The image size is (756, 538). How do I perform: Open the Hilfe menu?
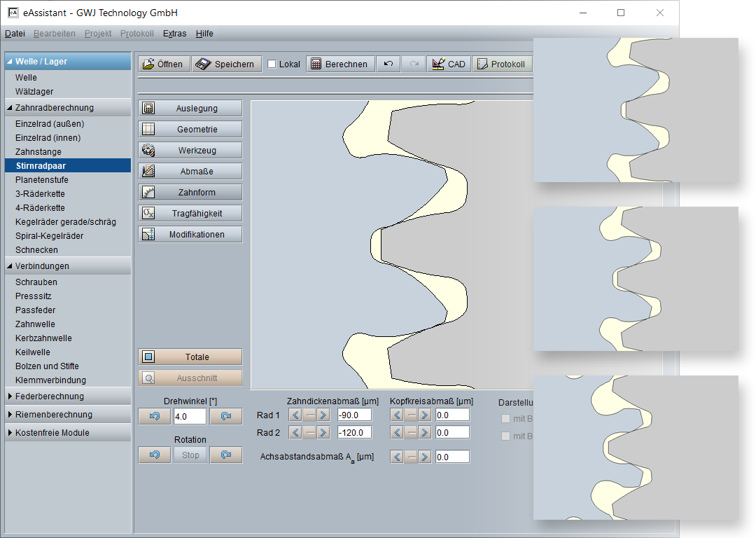click(x=204, y=34)
